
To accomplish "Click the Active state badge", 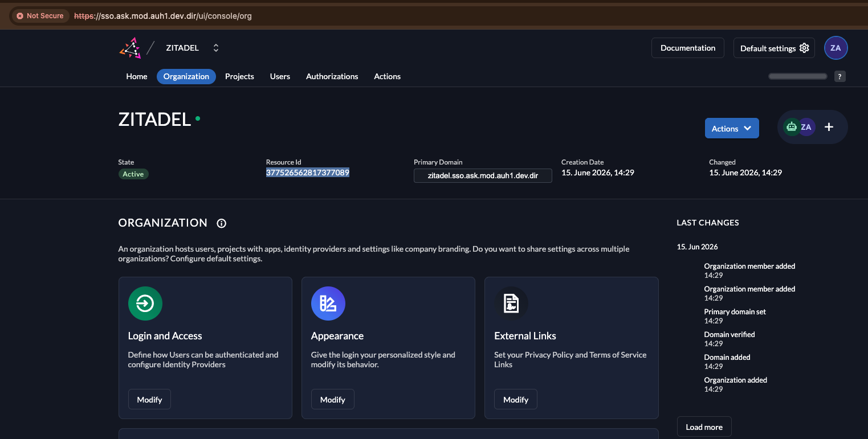I will coord(133,174).
